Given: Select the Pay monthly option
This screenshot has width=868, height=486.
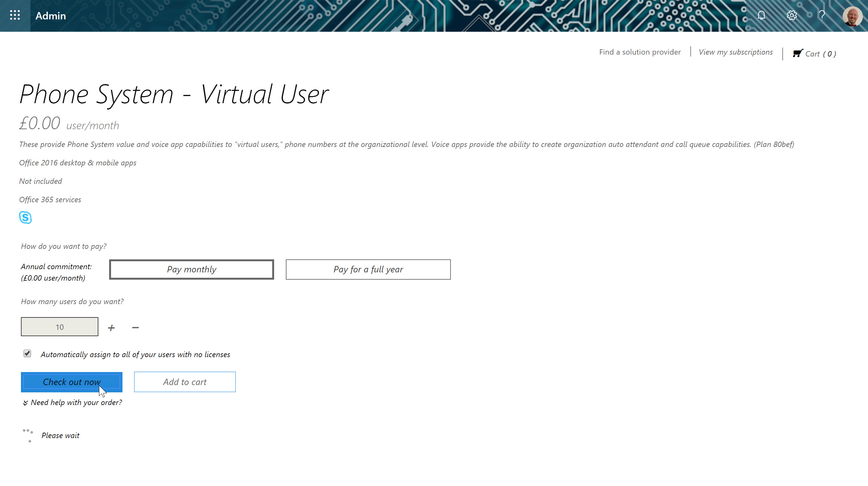Looking at the screenshot, I should (191, 270).
